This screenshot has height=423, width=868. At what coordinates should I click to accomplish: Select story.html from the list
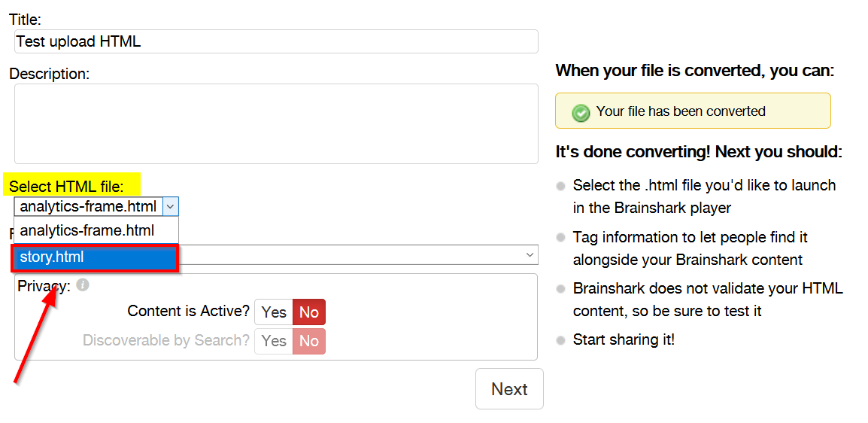[x=95, y=257]
